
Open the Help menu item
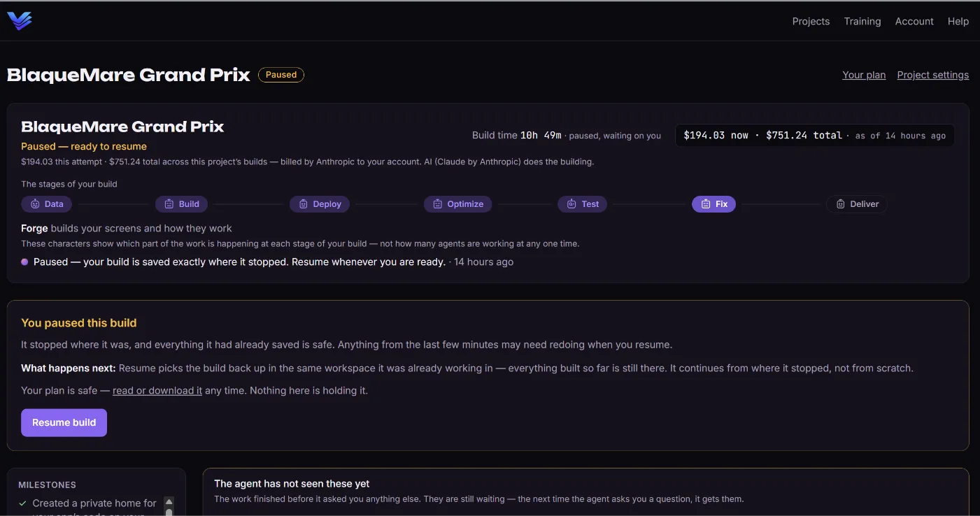click(x=958, y=21)
